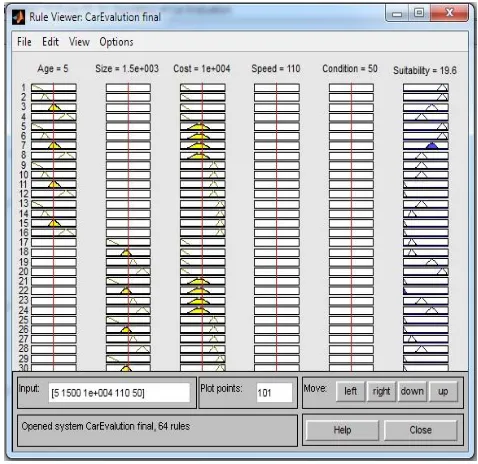This screenshot has width=478, height=464.
Task: Click the Condition rule 1 plot
Action: tap(351, 88)
